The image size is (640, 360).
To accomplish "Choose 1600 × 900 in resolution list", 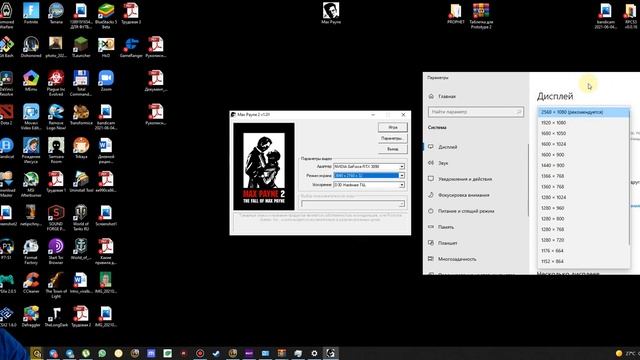I will [x=584, y=155].
